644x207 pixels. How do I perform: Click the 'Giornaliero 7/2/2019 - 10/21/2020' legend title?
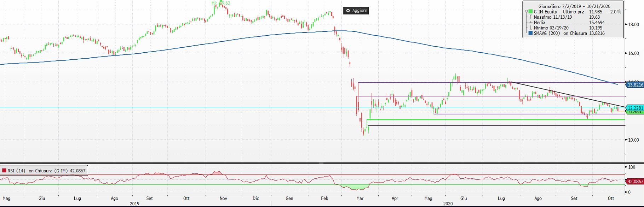pos(575,6)
